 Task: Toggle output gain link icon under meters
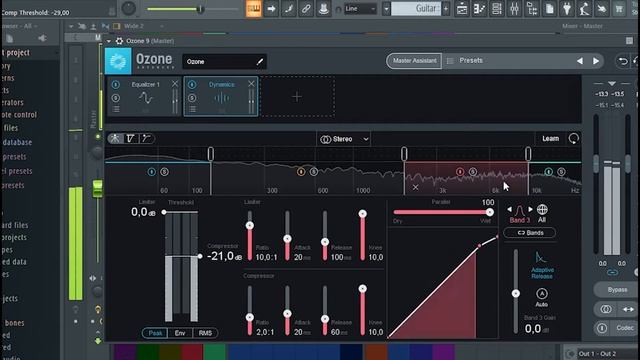click(x=612, y=272)
